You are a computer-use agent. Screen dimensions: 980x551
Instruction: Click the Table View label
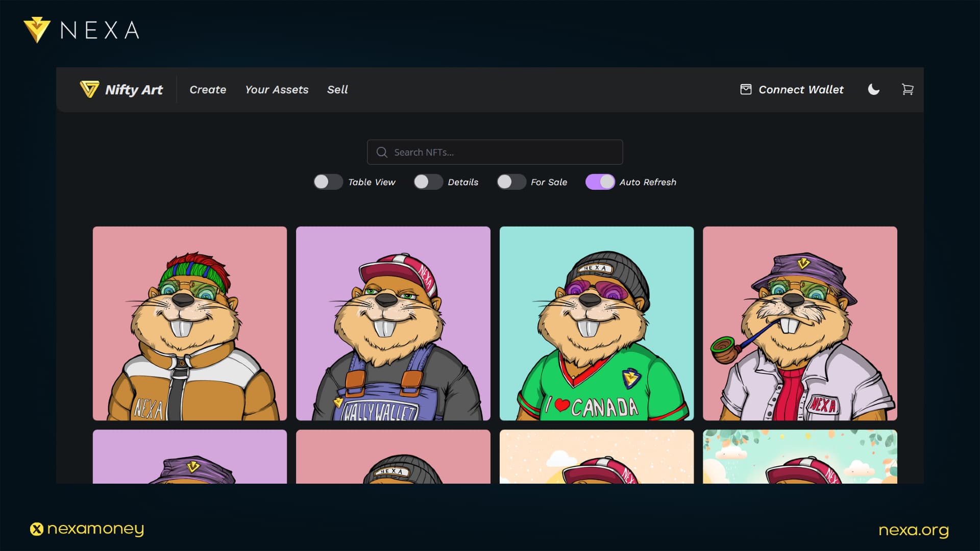point(372,182)
